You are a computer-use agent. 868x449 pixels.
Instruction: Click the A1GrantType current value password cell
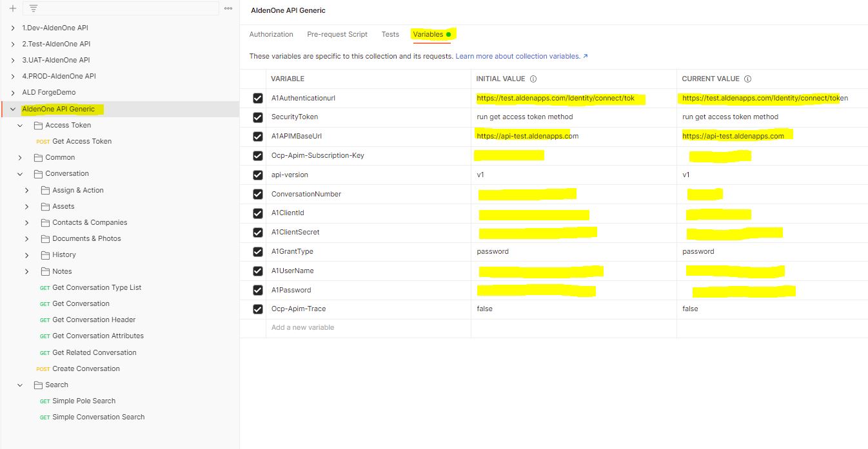pos(772,251)
